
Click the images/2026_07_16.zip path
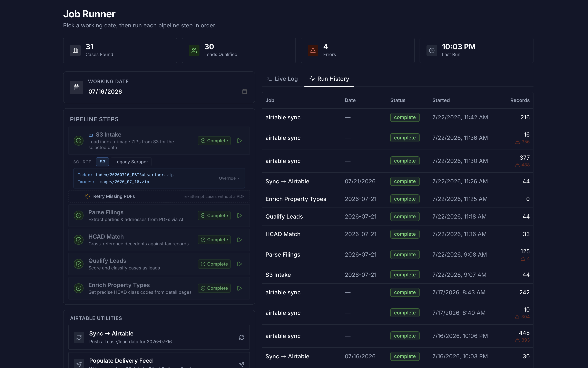tap(123, 182)
